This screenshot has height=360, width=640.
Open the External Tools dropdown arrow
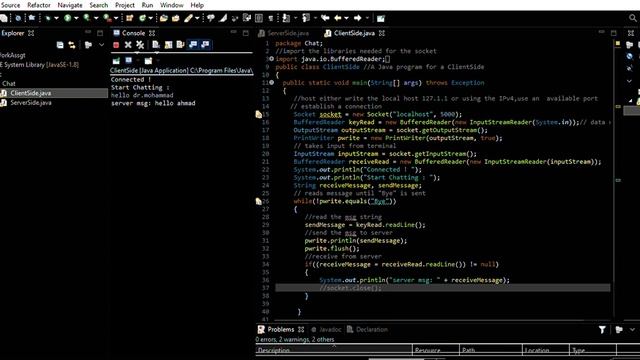click(x=116, y=18)
